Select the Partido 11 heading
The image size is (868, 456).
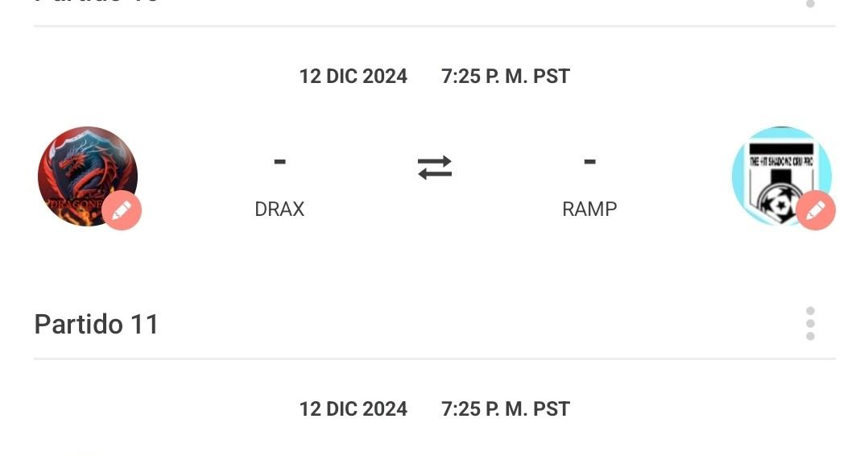(97, 324)
